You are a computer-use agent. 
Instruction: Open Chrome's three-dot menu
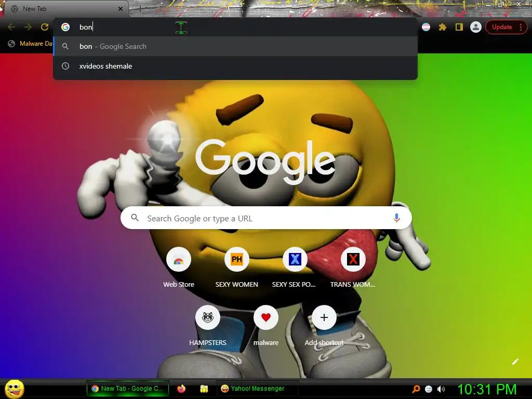pos(521,27)
